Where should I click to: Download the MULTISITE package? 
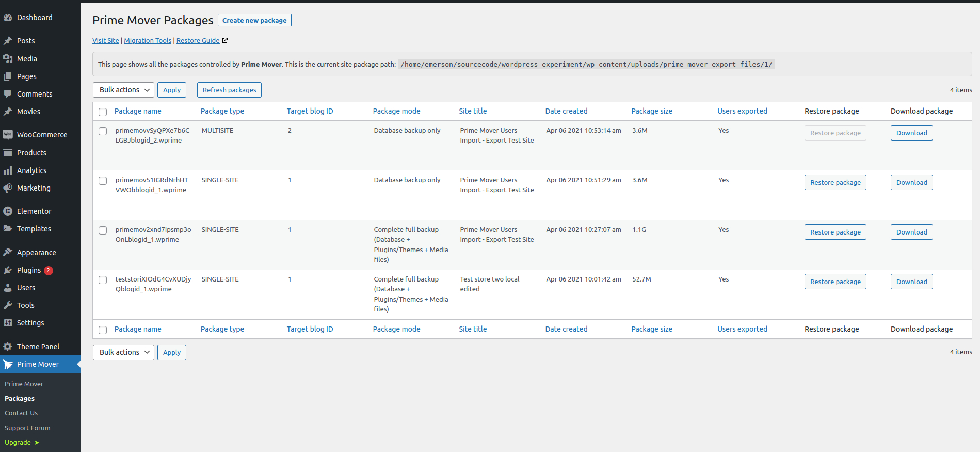point(912,133)
